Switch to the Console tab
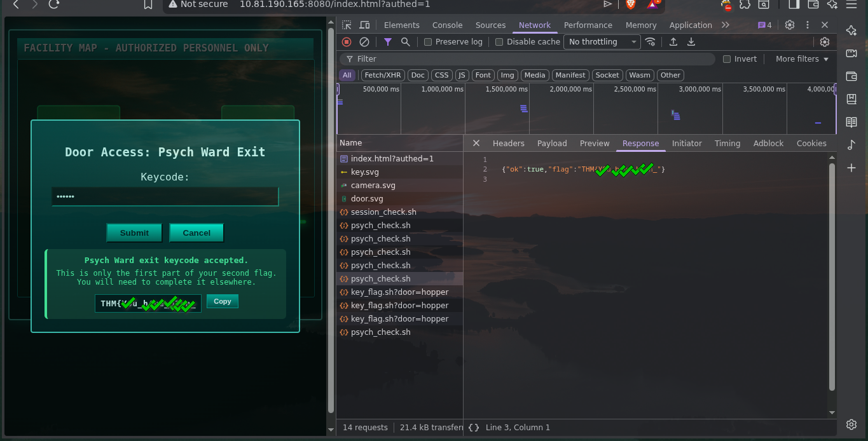 tap(447, 25)
